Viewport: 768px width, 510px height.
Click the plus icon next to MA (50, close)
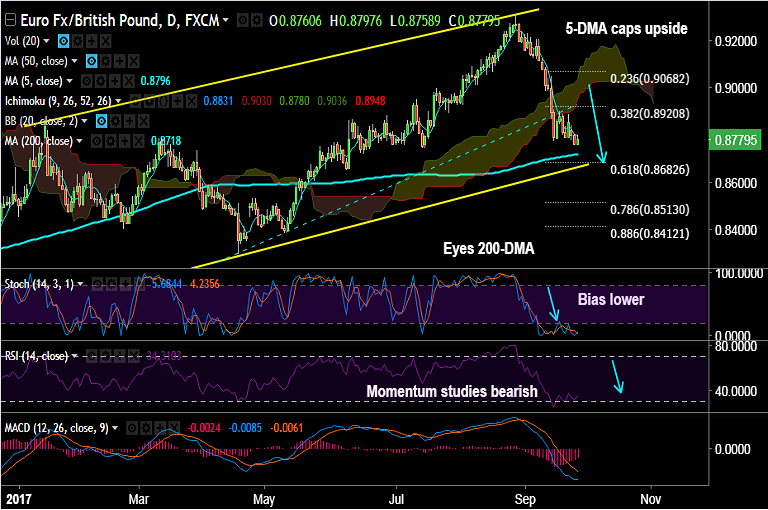120,61
